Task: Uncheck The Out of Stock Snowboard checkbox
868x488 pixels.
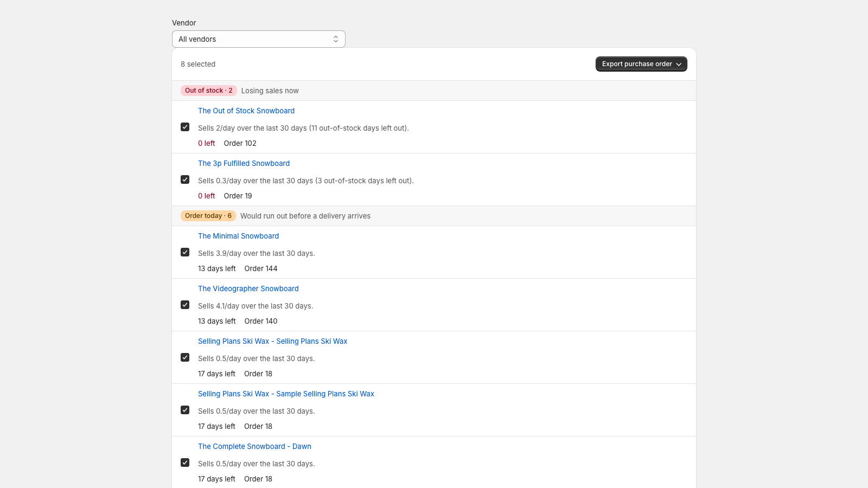Action: 185,127
